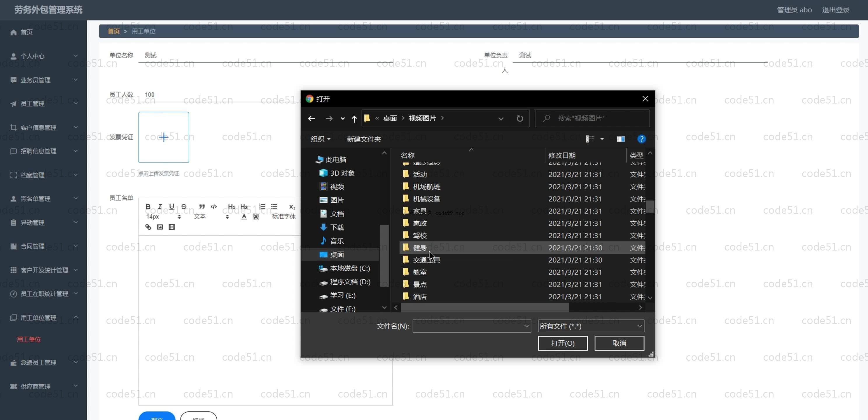Toggle subscript formatting in editor
The height and width of the screenshot is (420, 868).
point(292,206)
